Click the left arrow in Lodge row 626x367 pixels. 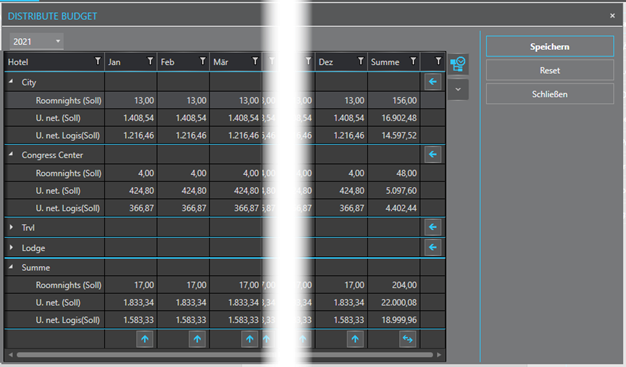[433, 248]
